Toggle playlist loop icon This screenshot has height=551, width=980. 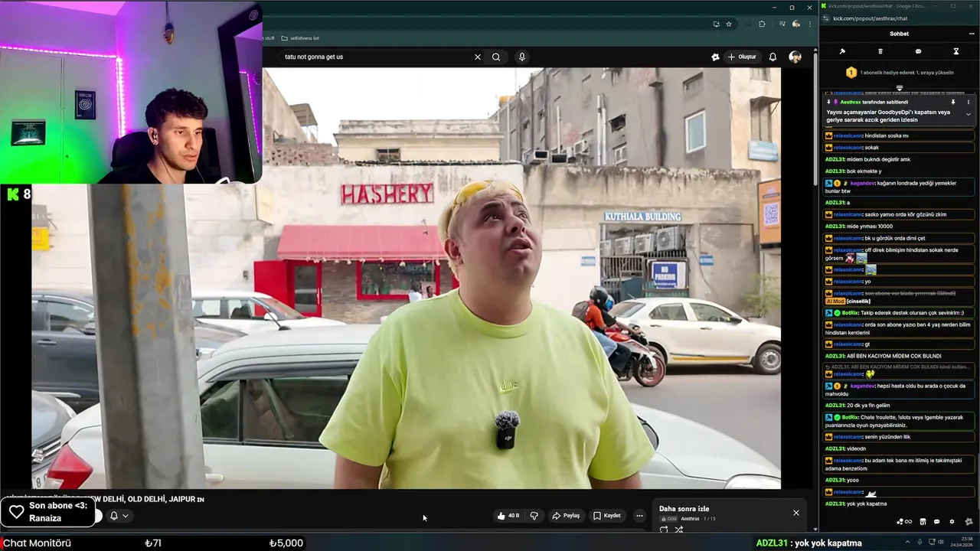[664, 529]
